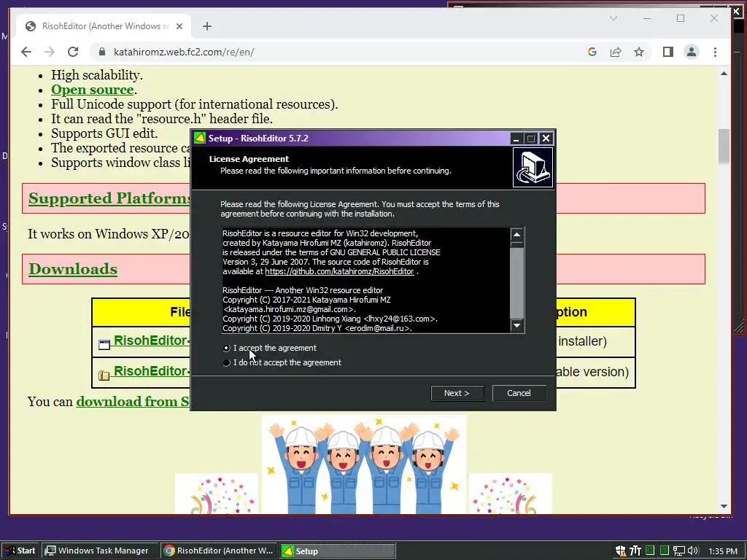This screenshot has height=560, width=747.
Task: Download the RisohEditor portable version link
Action: tap(152, 371)
